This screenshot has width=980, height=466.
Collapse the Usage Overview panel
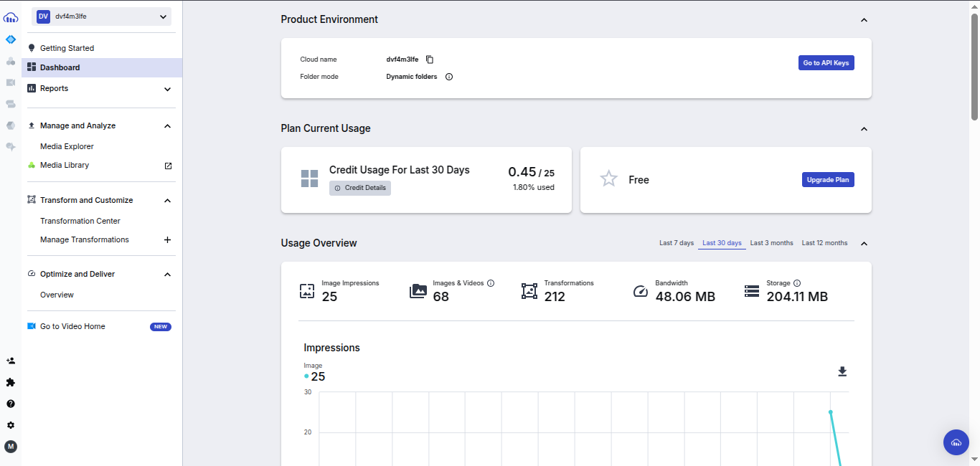click(864, 244)
